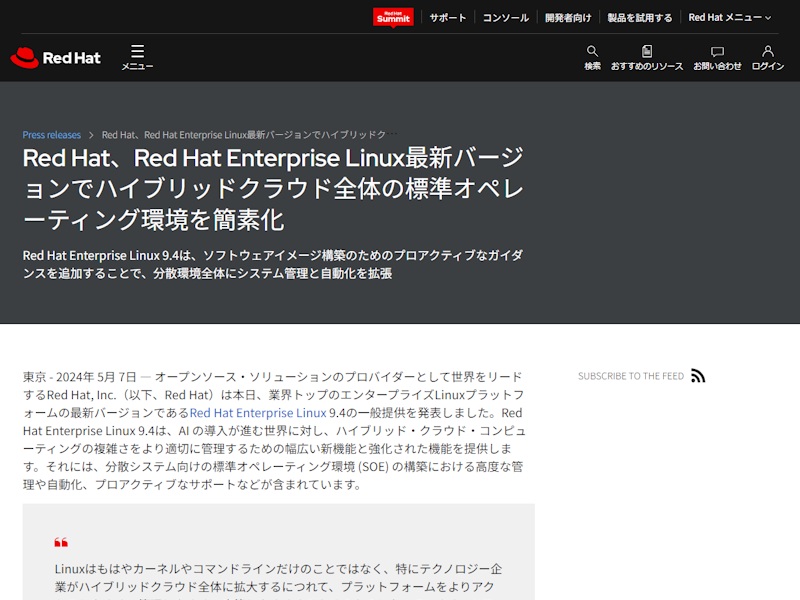Open the コンソール link
This screenshot has height=600, width=800.
pos(506,18)
